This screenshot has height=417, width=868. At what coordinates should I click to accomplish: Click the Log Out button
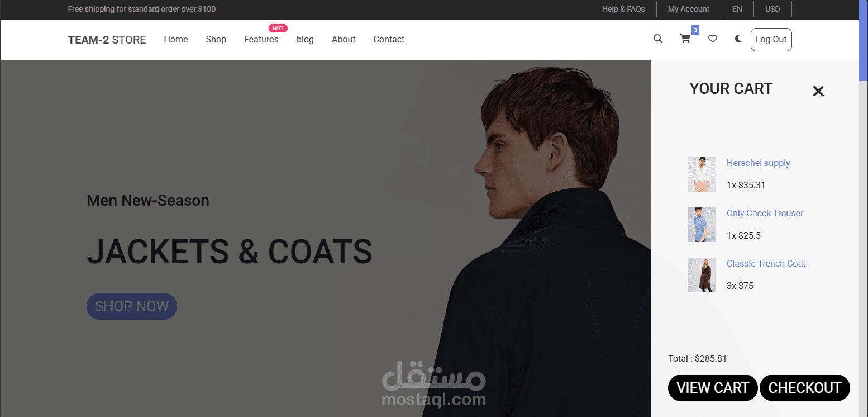(771, 40)
